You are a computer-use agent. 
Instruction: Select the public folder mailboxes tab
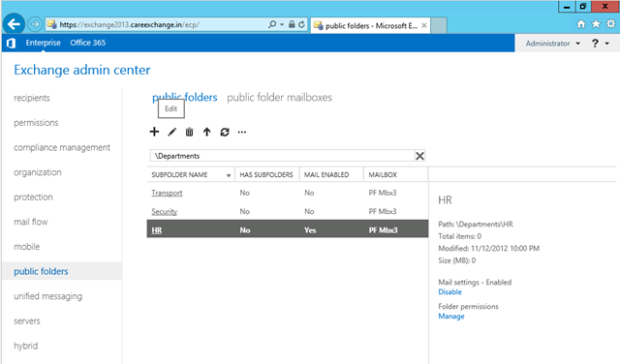point(279,97)
